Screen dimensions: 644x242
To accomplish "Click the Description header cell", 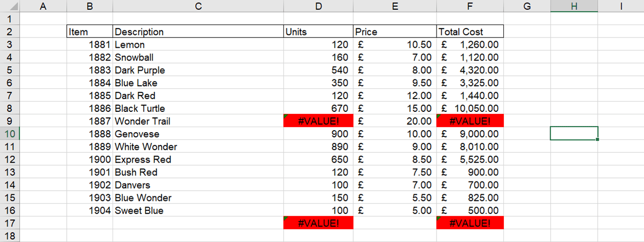I will coord(198,32).
